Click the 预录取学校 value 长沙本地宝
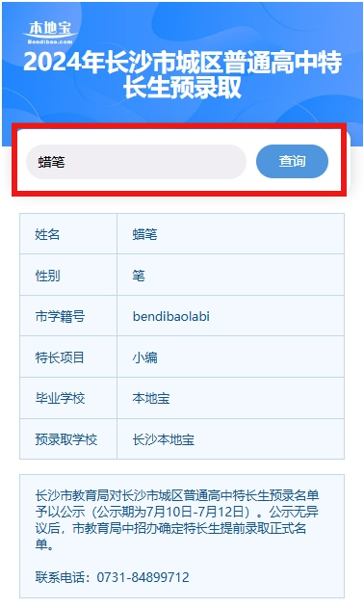The height and width of the screenshot is (608, 364). pos(163,439)
